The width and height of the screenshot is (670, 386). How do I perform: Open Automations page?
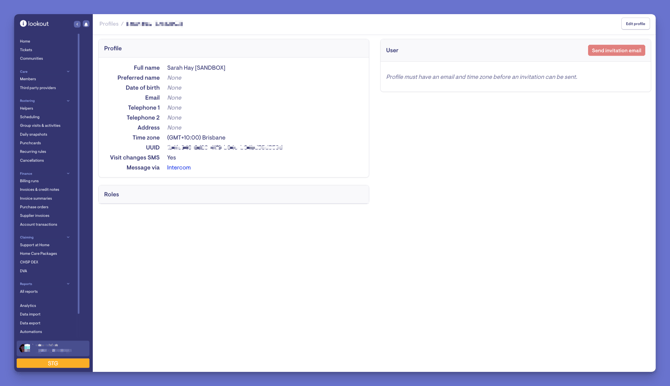(31, 332)
